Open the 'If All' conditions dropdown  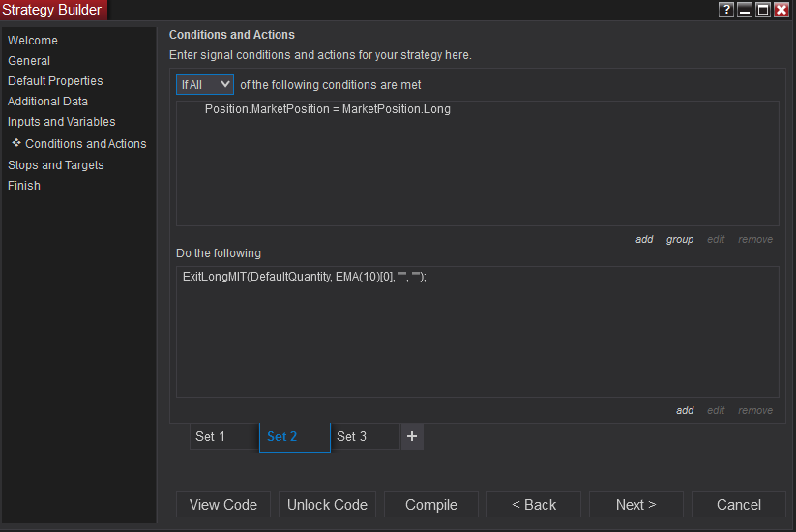tap(205, 84)
